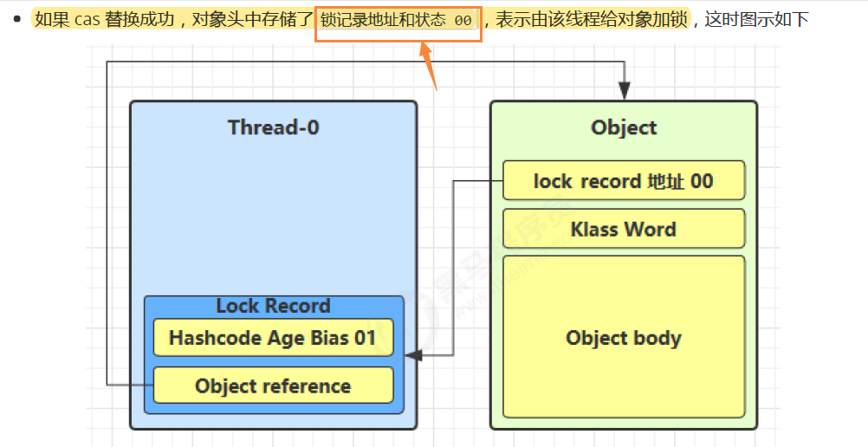Click the 'Object' title in green box
Screen dimensions: 868x447
[x=624, y=128]
